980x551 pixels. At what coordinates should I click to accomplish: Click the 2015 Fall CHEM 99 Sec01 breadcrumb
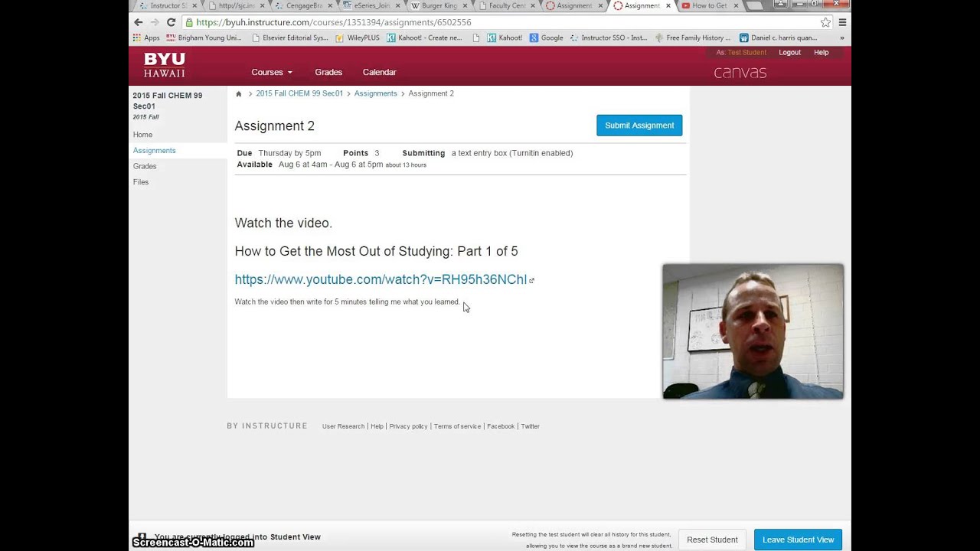[299, 93]
